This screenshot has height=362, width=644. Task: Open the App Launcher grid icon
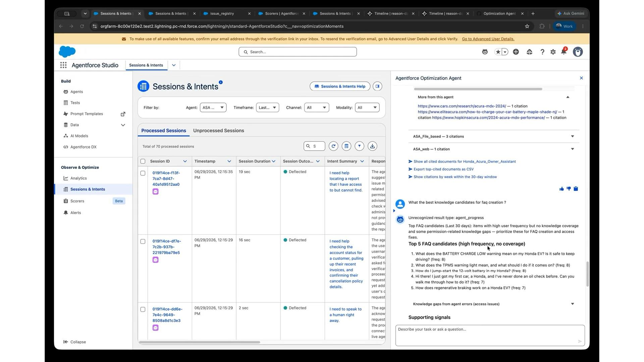(63, 65)
